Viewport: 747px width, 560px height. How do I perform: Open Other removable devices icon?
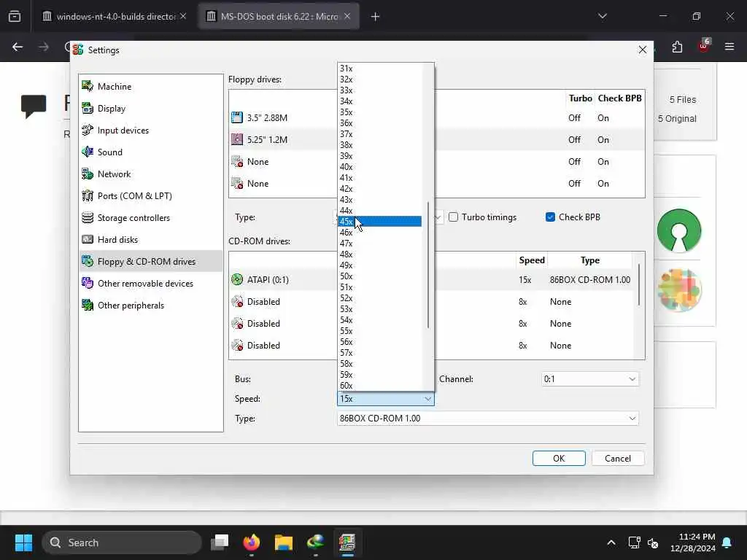tap(88, 284)
